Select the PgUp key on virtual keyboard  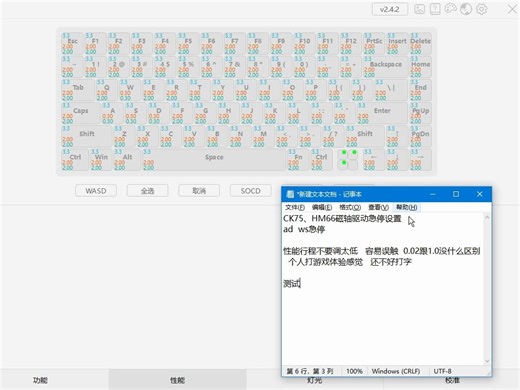tap(420, 113)
